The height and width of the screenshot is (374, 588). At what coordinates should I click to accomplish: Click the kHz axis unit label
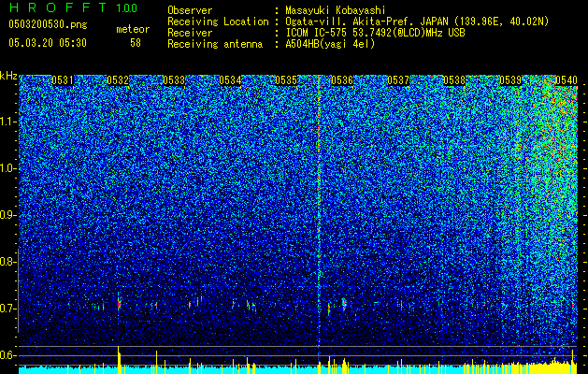8,76
